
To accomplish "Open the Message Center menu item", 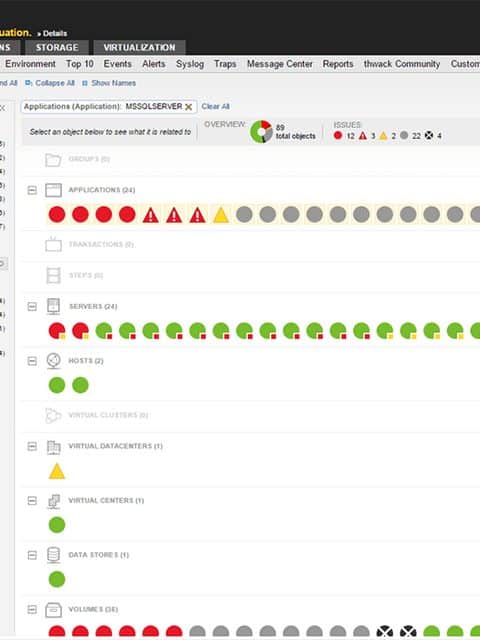I will 280,64.
